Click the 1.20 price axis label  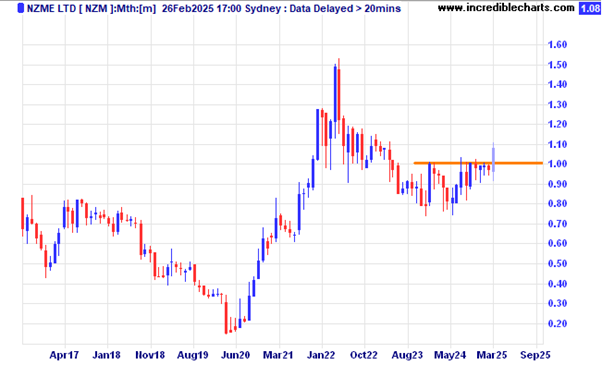coord(557,124)
